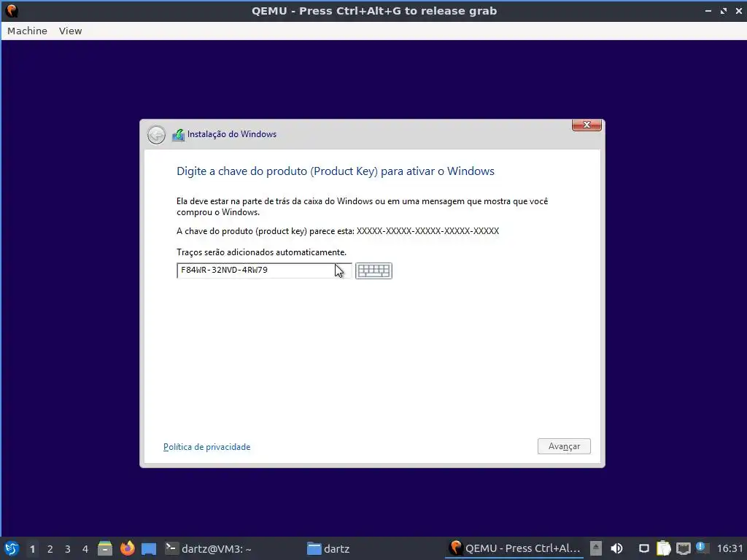Click the Avançar button

[564, 446]
